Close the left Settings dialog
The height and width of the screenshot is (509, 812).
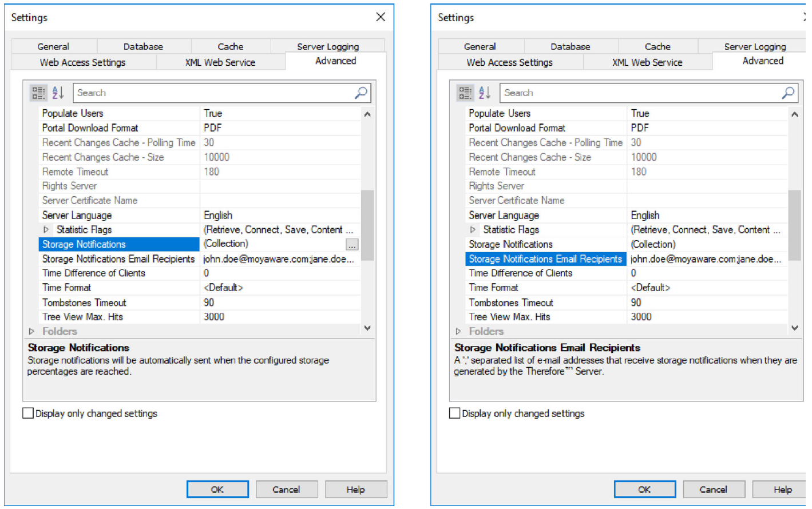point(381,17)
